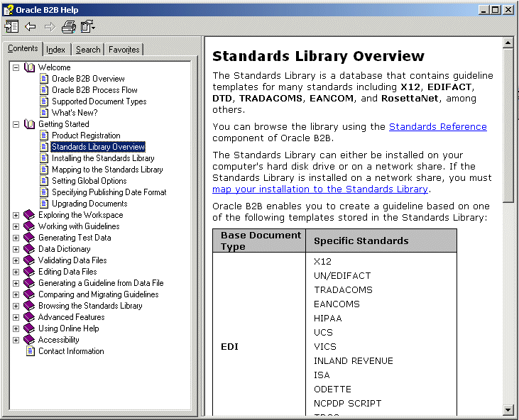Click the vertical scrollbar thumb

[508, 126]
